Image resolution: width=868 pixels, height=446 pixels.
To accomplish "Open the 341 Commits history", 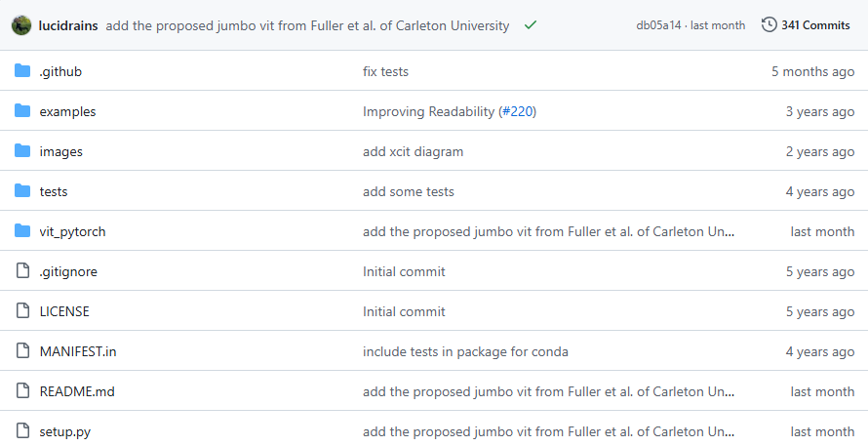I will coord(806,25).
